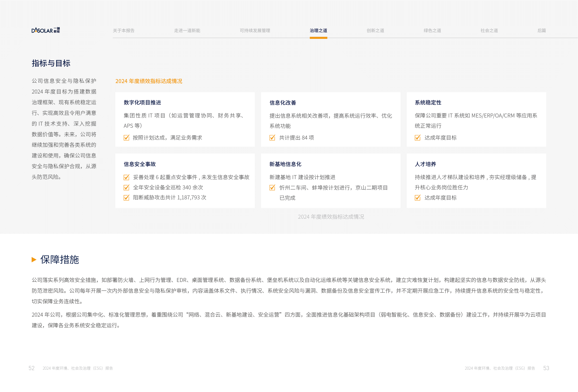Open the 关于本报告 tab
This screenshot has width=578, height=392.
click(124, 30)
